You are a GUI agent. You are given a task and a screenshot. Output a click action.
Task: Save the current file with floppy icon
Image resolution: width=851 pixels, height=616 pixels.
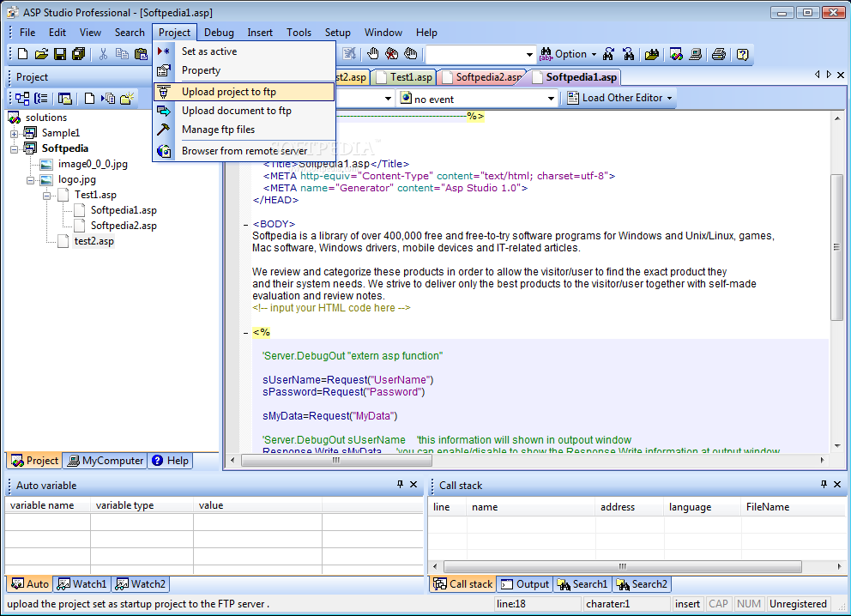[60, 54]
